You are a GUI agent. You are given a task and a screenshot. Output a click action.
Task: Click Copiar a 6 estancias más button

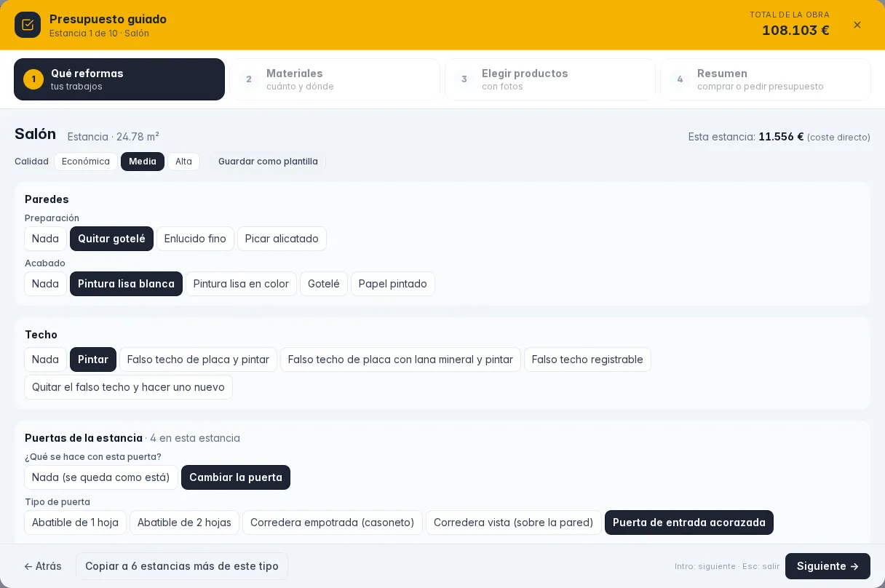[182, 566]
